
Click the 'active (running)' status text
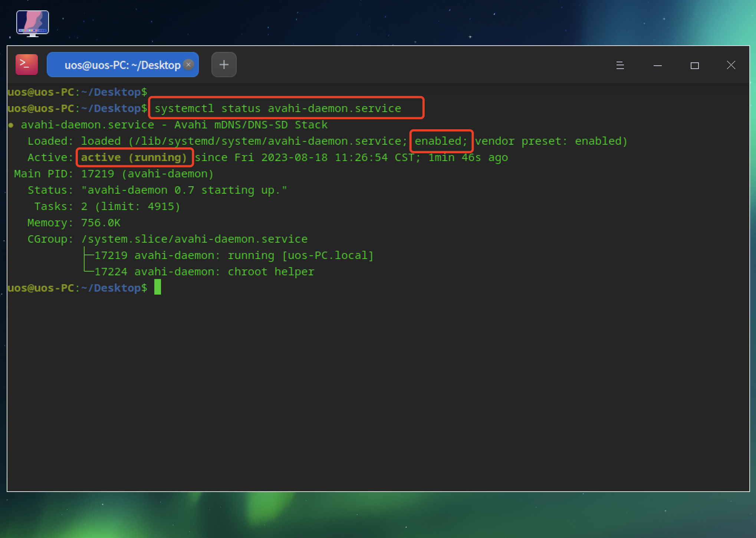134,157
